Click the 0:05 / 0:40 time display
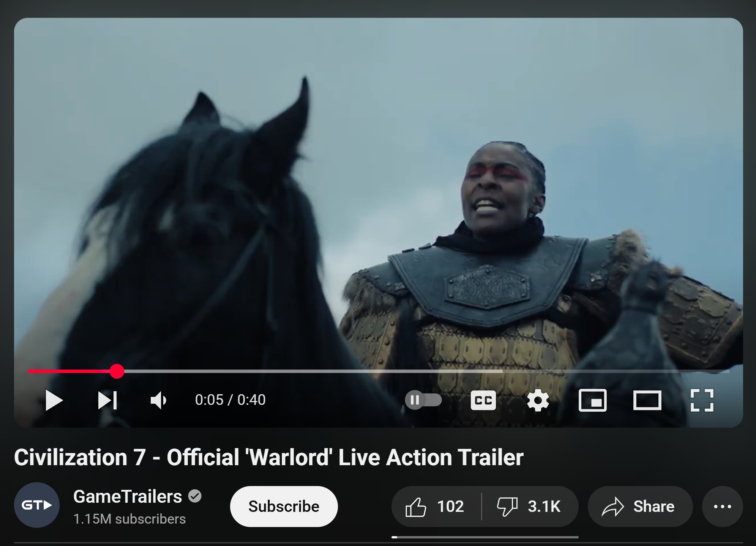Screen dimensions: 756x546 coord(230,400)
